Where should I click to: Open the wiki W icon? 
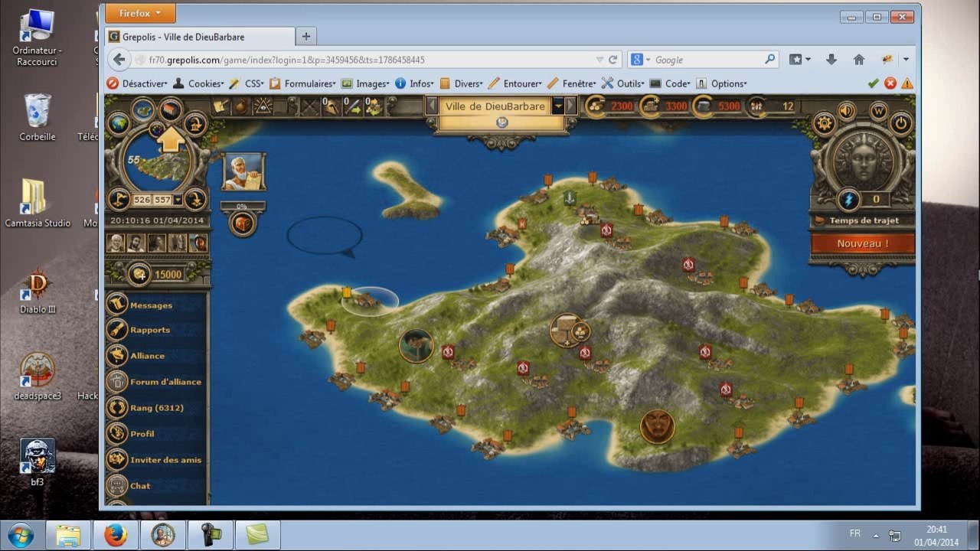tap(879, 110)
